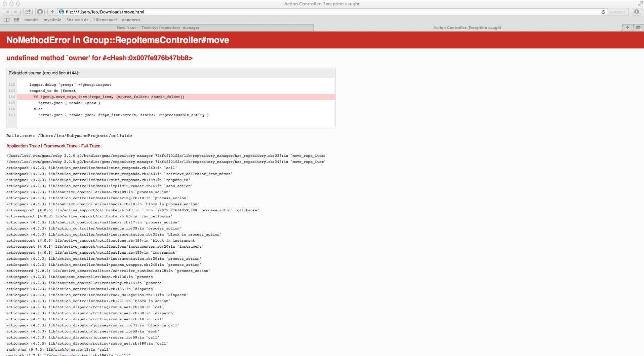644x356 pixels.
Task: Click rack_delegation.rb:13 dispatch trace line
Action: 97,295
